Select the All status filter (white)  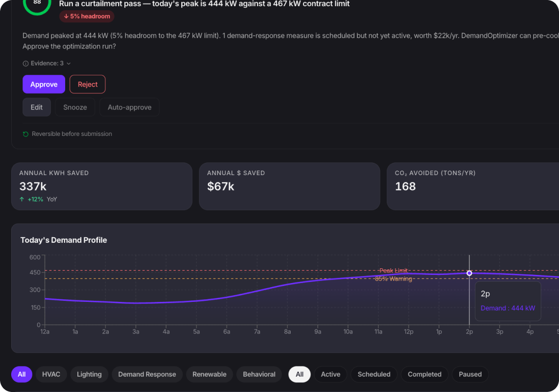299,374
